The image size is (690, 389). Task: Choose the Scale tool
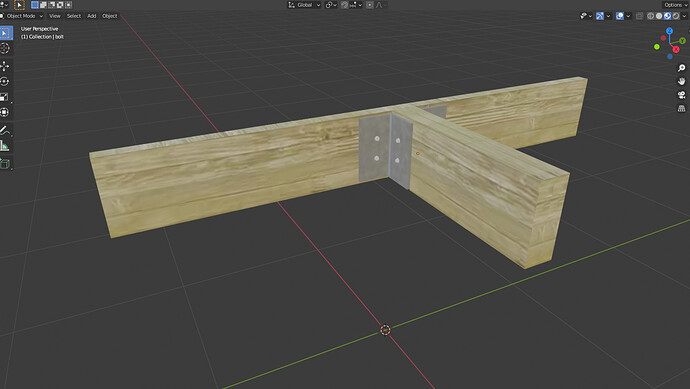(x=5, y=97)
